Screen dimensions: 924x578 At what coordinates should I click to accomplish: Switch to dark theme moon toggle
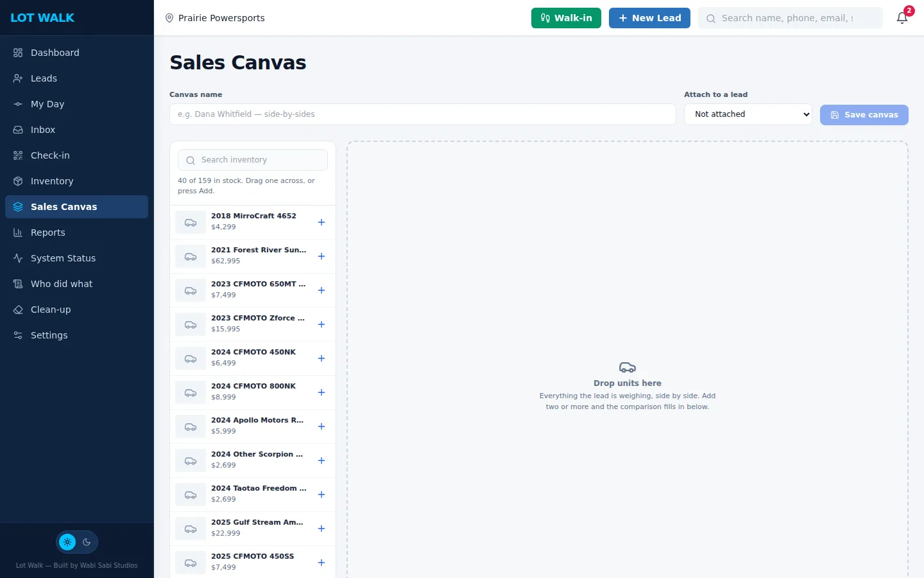click(x=87, y=542)
